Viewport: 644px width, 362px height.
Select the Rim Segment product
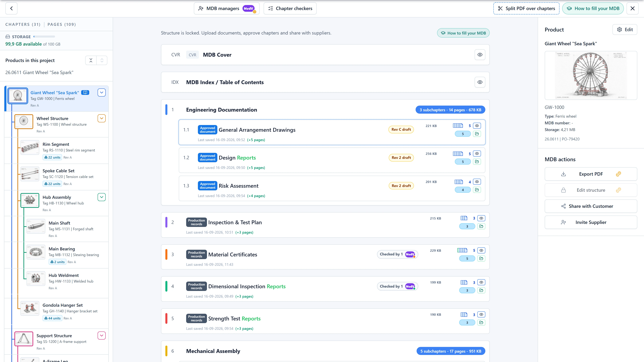[x=64, y=150]
